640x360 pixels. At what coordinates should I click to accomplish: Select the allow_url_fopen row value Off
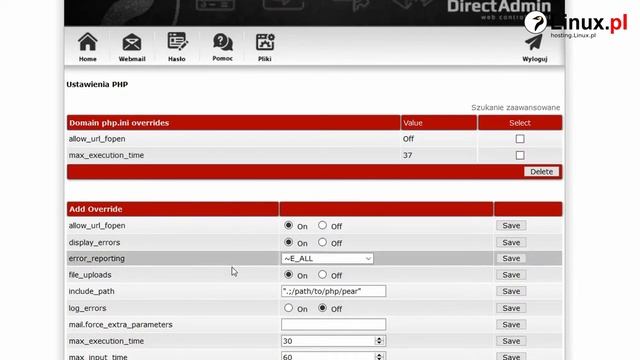click(x=408, y=139)
